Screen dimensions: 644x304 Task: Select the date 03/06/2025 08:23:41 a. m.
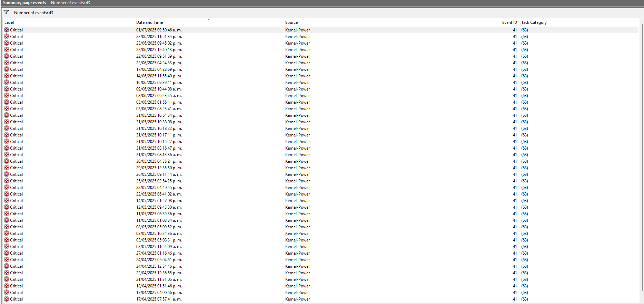pyautogui.click(x=159, y=109)
